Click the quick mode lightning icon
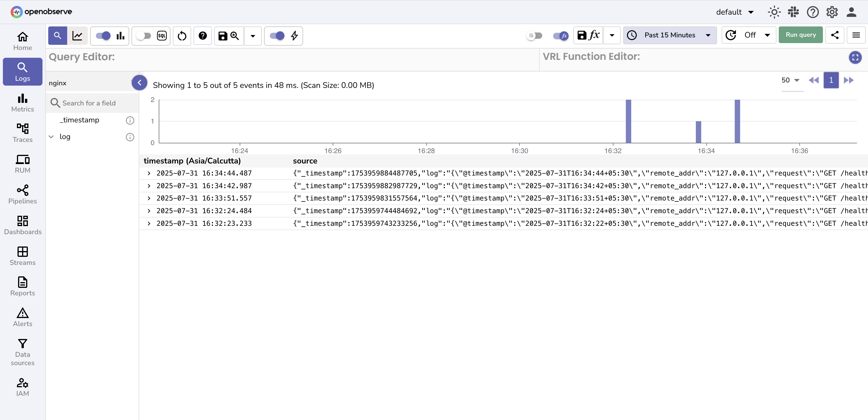This screenshot has width=868, height=420. click(294, 36)
